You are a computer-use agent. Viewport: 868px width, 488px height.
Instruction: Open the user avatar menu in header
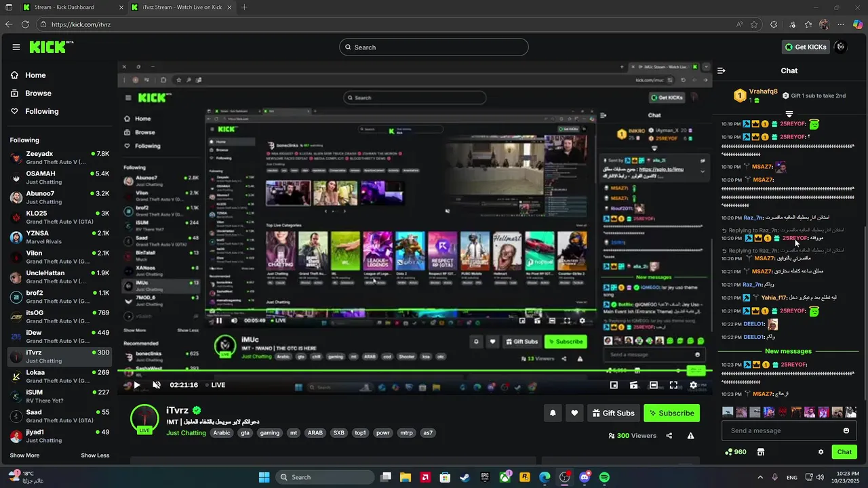(841, 47)
